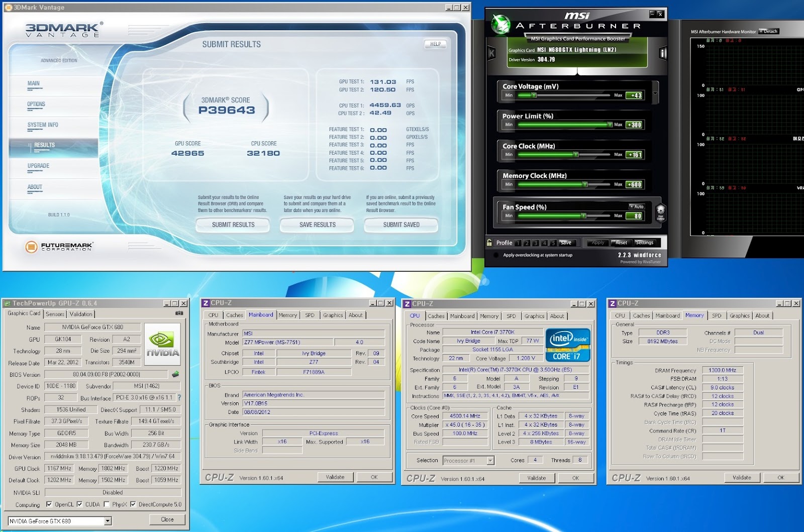This screenshot has width=804, height=532.
Task: Click Reset in MSI Afterburner
Action: pos(621,243)
